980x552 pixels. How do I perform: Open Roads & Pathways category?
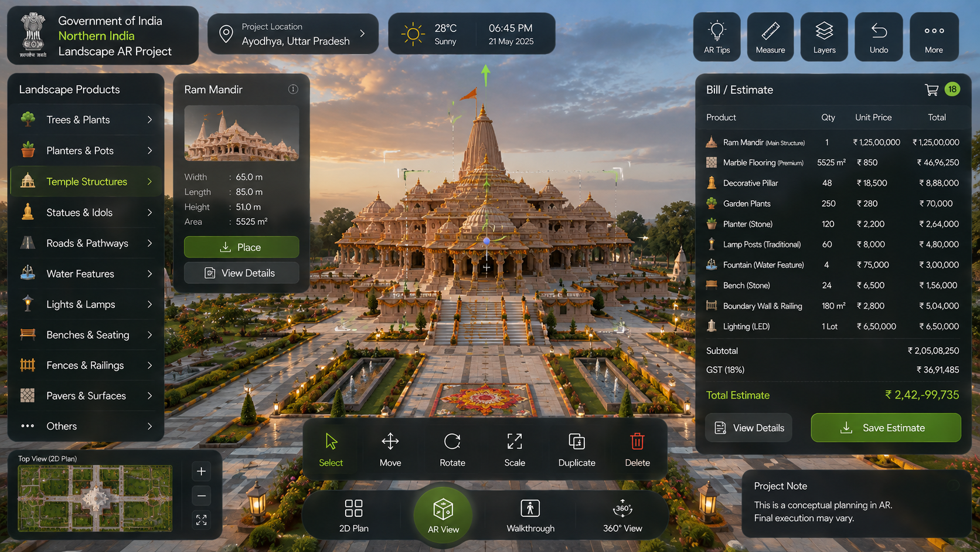point(86,243)
